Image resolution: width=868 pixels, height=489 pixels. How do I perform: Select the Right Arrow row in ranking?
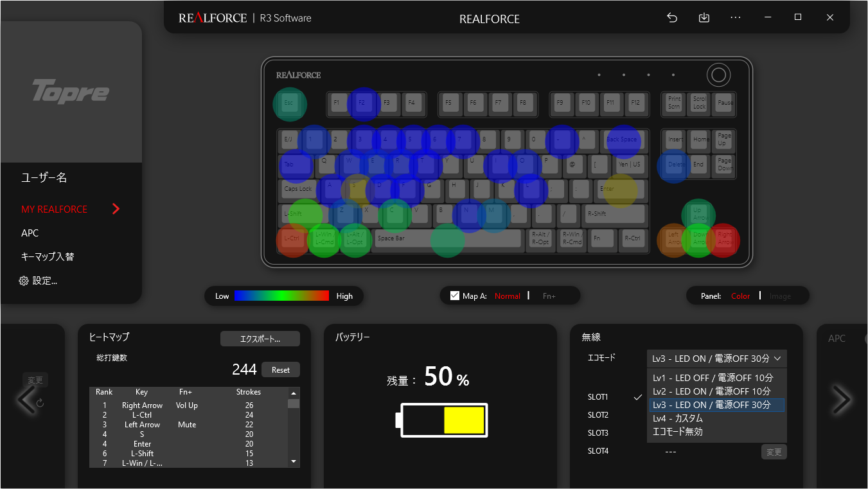click(188, 405)
